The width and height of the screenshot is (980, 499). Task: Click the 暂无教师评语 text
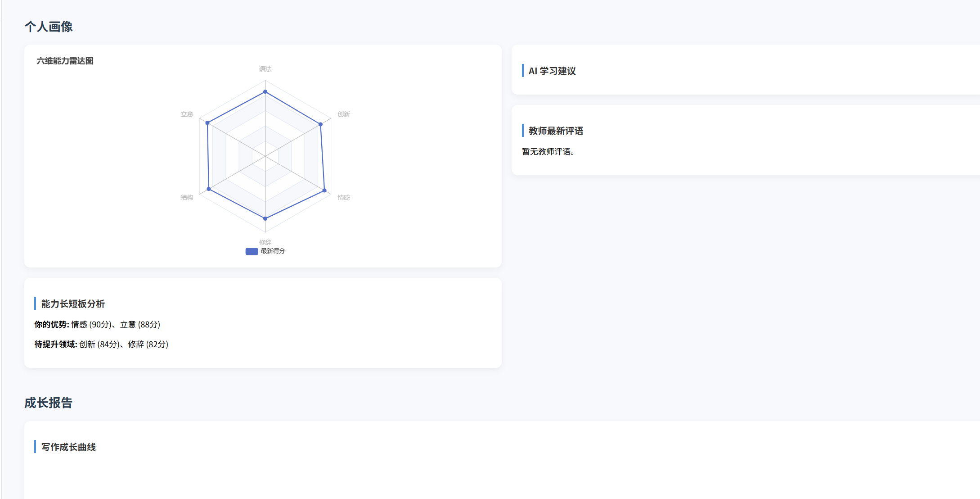[x=548, y=152]
